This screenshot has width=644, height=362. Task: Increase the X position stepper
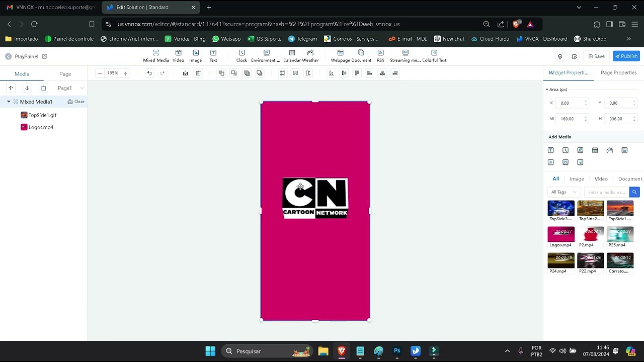pyautogui.click(x=585, y=101)
